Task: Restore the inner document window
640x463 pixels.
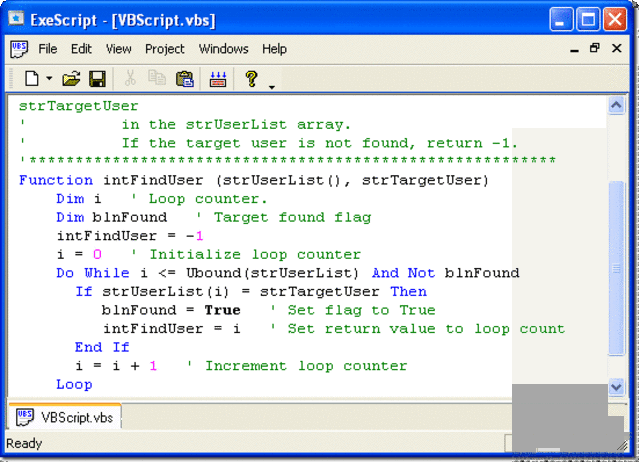Action: click(x=595, y=48)
